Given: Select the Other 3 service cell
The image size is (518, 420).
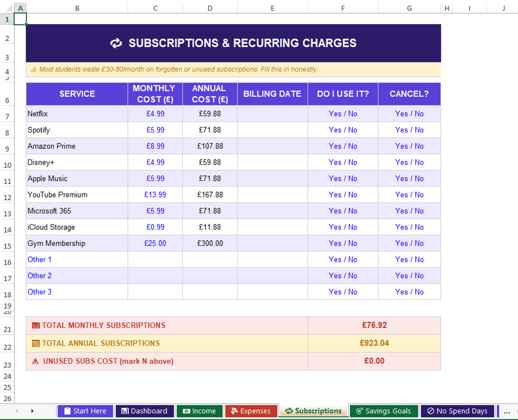Looking at the screenshot, I should [77, 292].
